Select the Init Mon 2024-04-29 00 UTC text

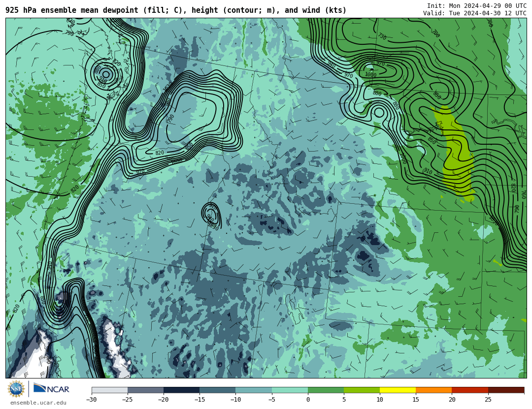[477, 6]
